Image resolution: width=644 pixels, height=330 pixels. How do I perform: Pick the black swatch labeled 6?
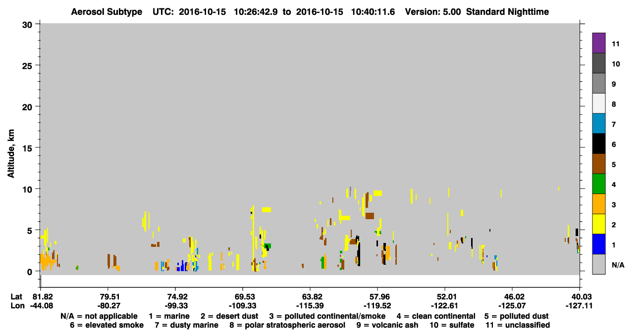599,144
